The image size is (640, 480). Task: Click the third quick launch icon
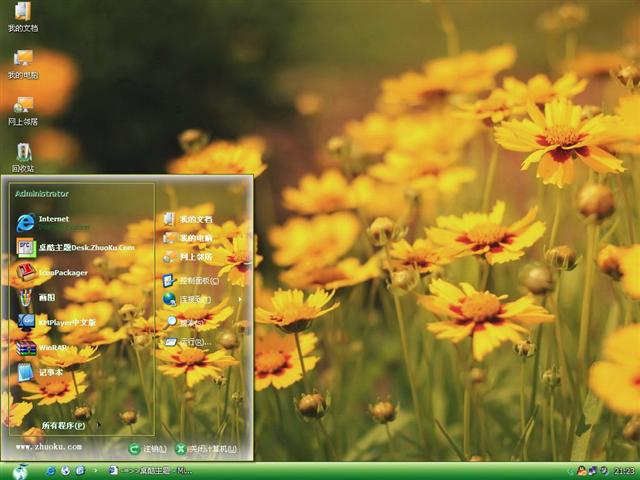pos(80,471)
